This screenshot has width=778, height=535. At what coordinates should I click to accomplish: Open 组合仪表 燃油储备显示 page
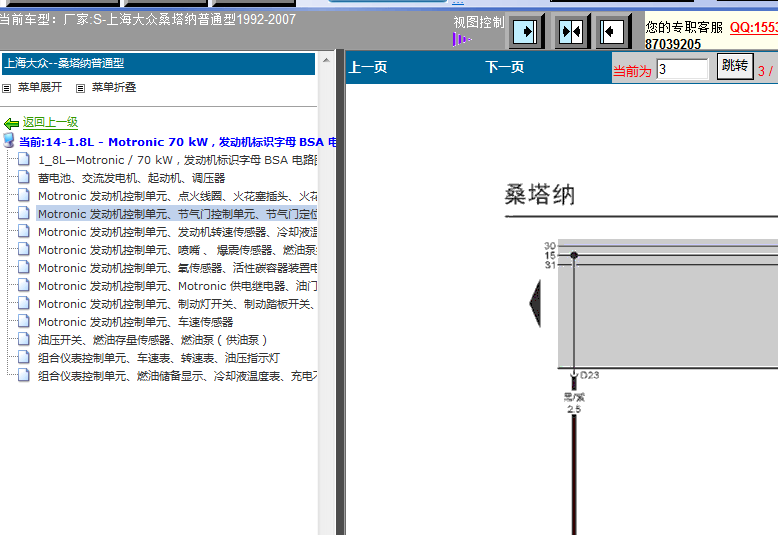pyautogui.click(x=177, y=376)
